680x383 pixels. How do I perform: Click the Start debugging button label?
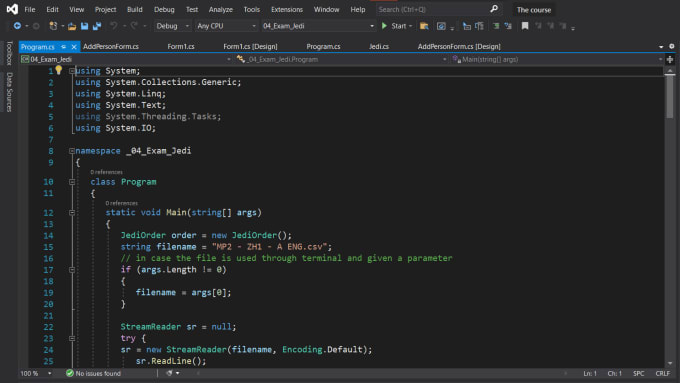(x=399, y=26)
